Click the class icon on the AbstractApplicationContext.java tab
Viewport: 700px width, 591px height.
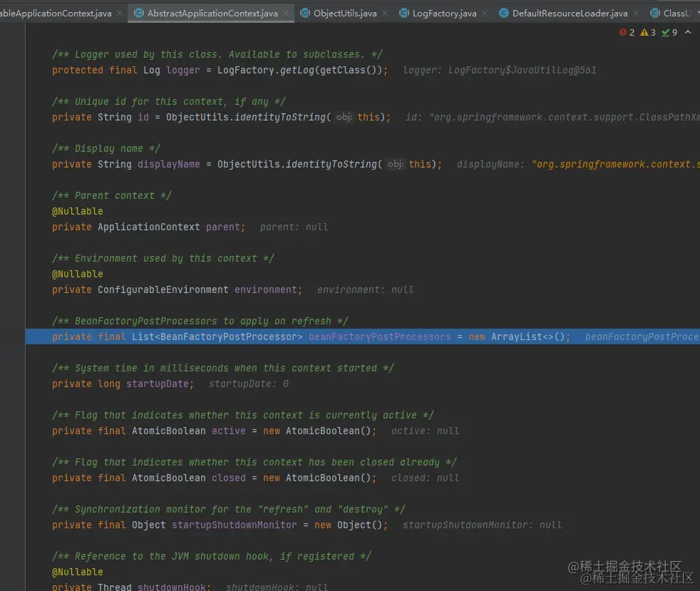pos(139,14)
